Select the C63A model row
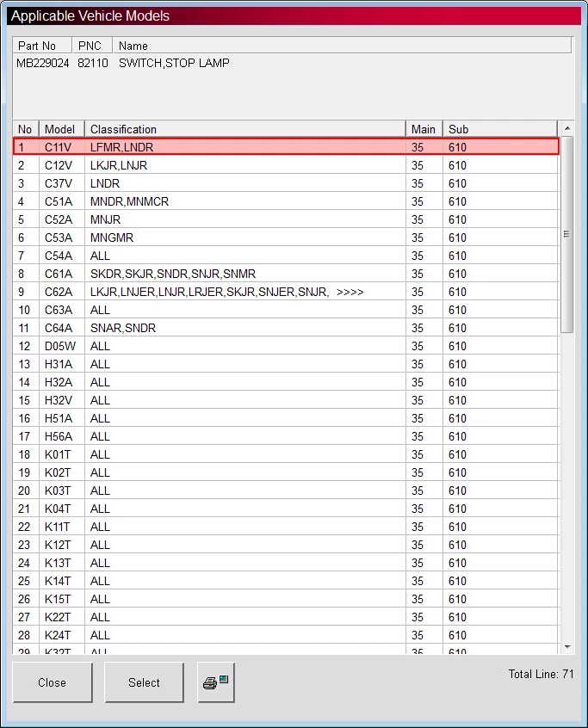Image resolution: width=588 pixels, height=728 pixels. (x=286, y=310)
